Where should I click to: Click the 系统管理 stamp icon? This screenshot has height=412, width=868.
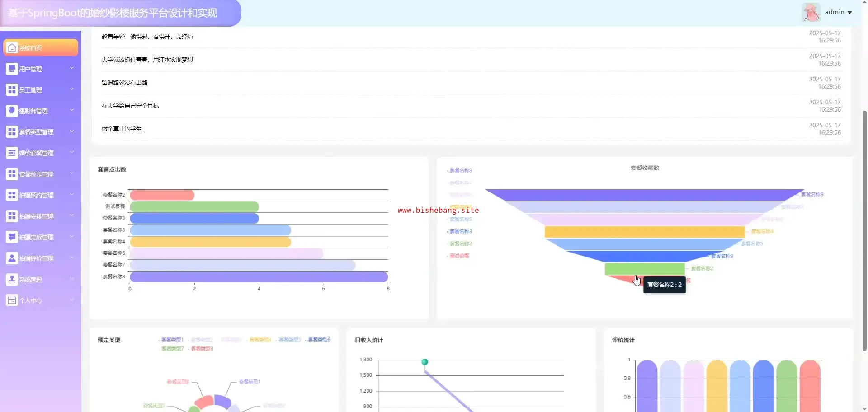[12, 279]
